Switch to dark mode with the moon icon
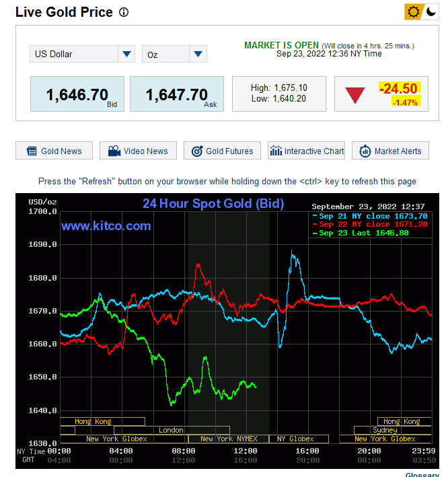 pyautogui.click(x=431, y=12)
